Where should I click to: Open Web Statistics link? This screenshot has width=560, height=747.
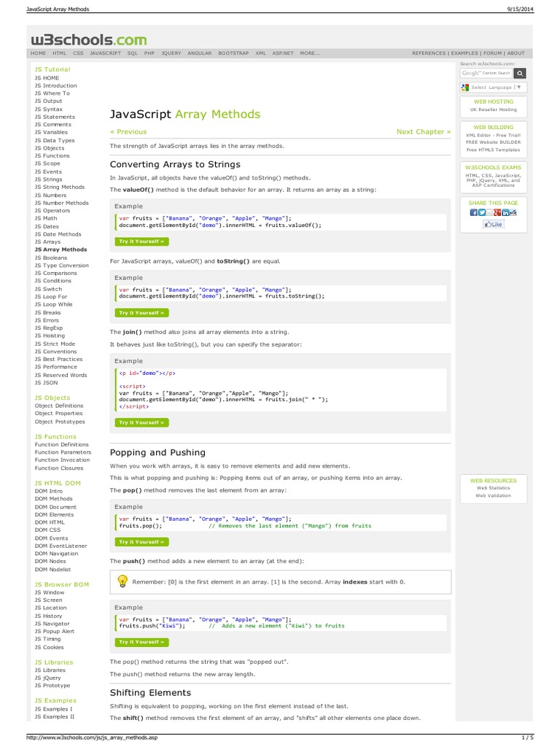pyautogui.click(x=494, y=488)
